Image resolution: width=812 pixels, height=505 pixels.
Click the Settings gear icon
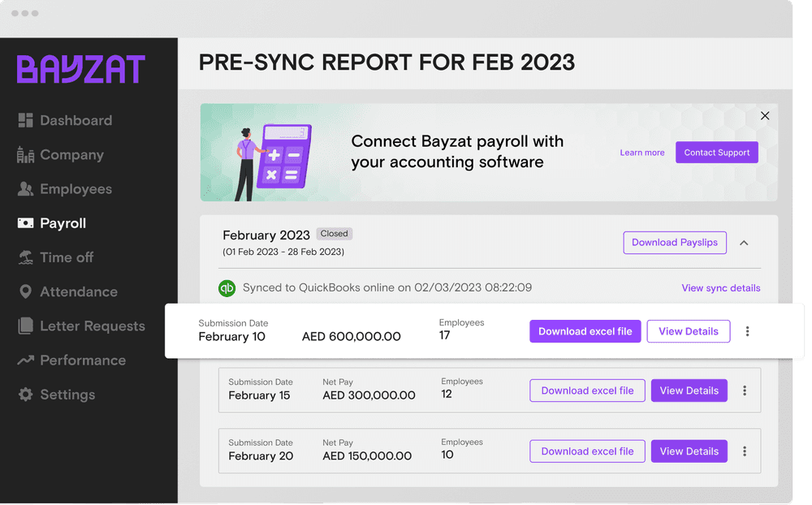(25, 394)
